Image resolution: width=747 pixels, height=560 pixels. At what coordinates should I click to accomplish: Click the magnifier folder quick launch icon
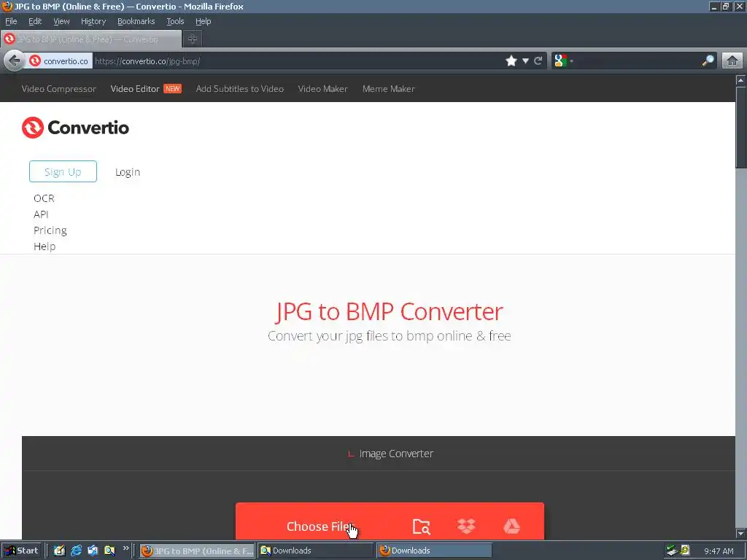(109, 551)
